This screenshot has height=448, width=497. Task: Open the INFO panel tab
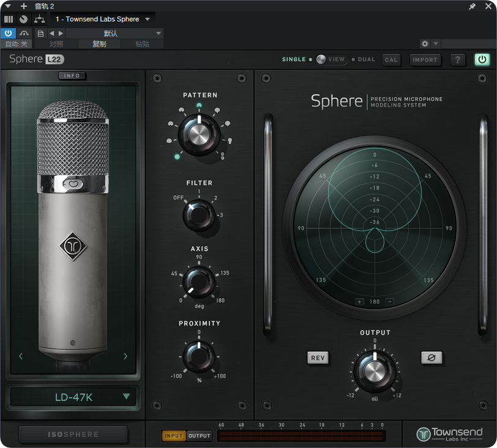point(72,76)
